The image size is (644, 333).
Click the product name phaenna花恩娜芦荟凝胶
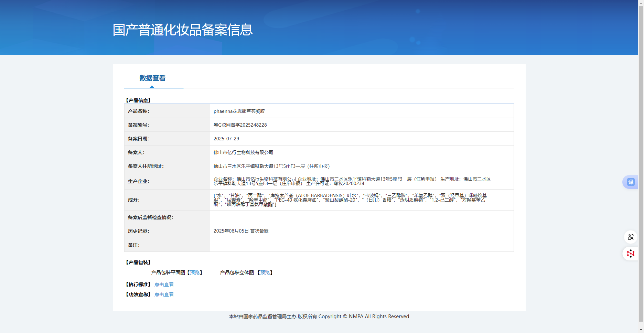coord(239,111)
